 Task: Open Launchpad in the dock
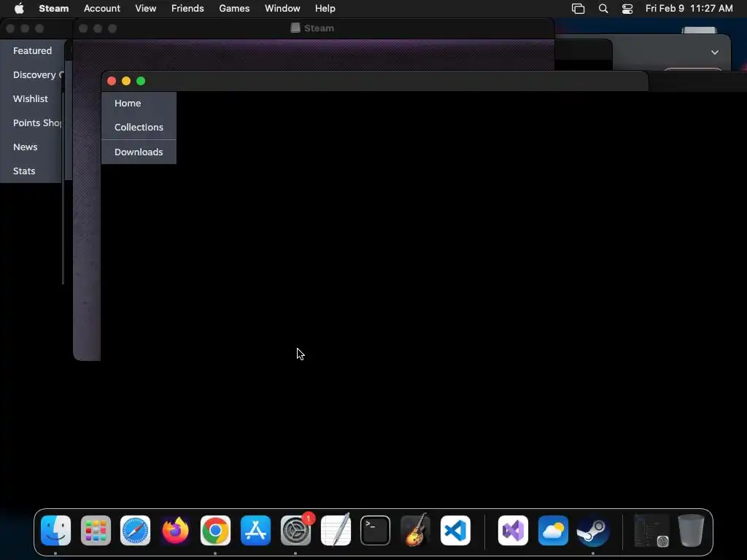pos(96,531)
